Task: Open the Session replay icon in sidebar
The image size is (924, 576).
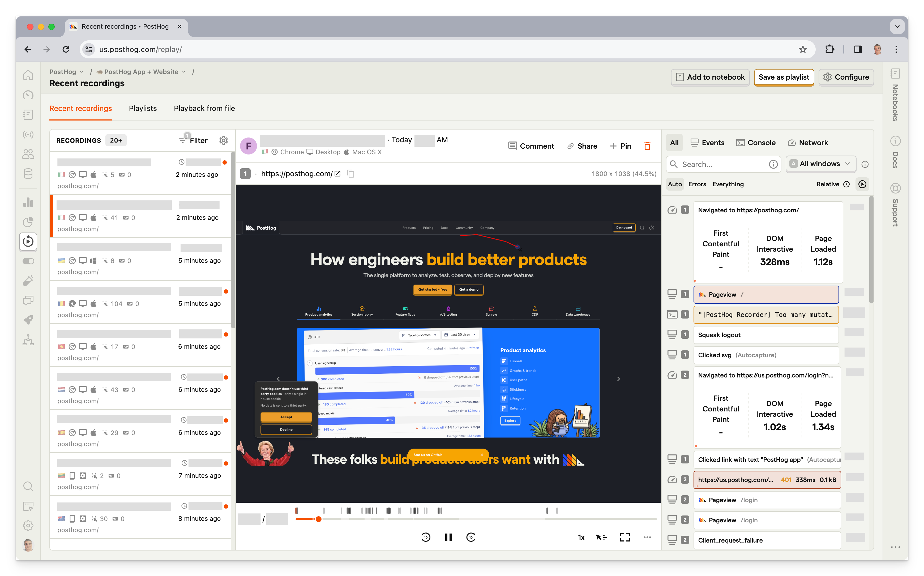Action: 28,242
